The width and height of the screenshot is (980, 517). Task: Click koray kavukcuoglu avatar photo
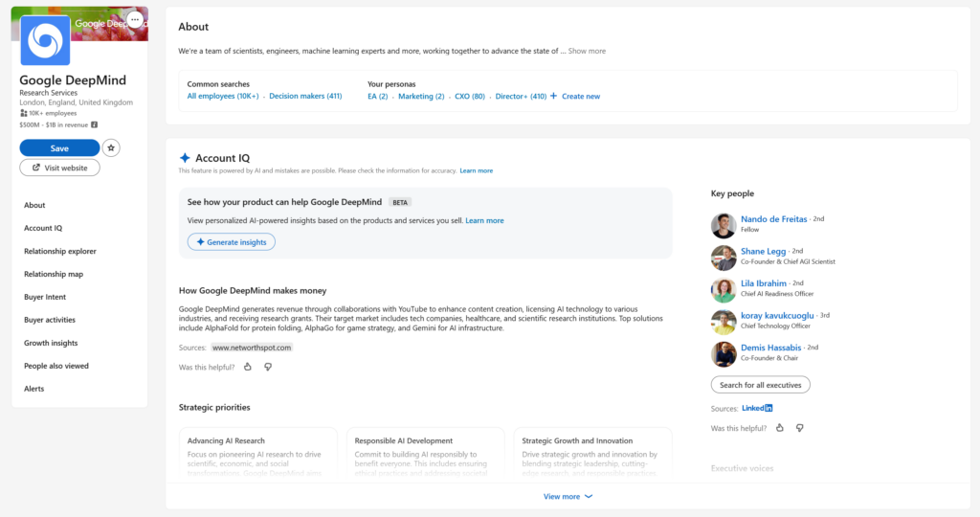724,322
